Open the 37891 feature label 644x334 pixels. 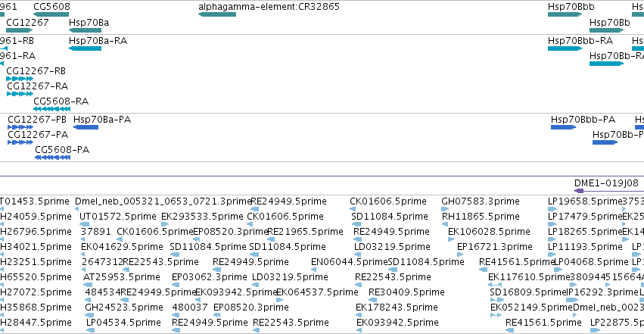[x=95, y=232]
